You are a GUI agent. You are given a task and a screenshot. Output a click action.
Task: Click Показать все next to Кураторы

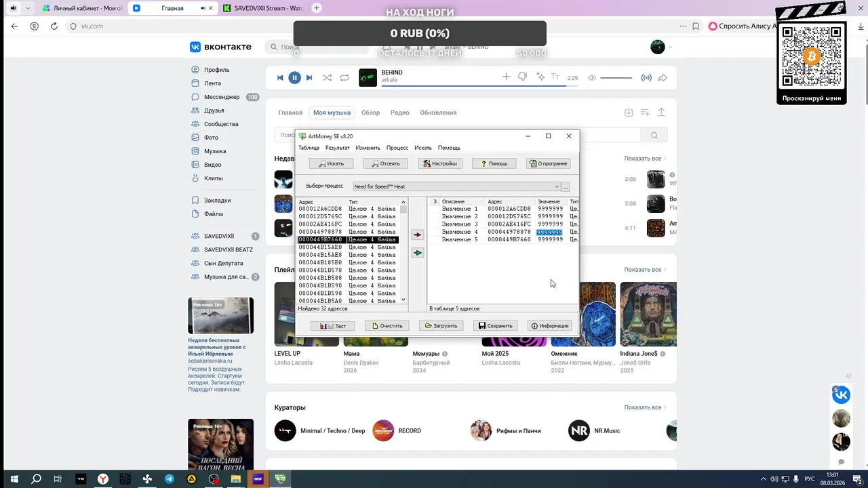(x=645, y=407)
